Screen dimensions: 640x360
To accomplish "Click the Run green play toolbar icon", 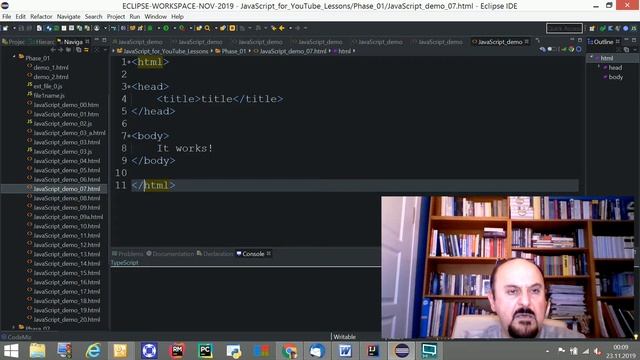I will click(166, 28).
